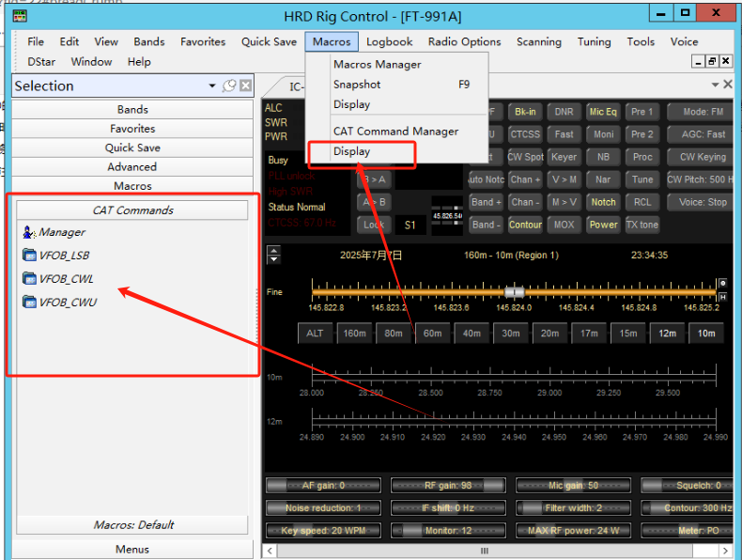The height and width of the screenshot is (560, 742).
Task: Close the Selection pane
Action: 245,86
